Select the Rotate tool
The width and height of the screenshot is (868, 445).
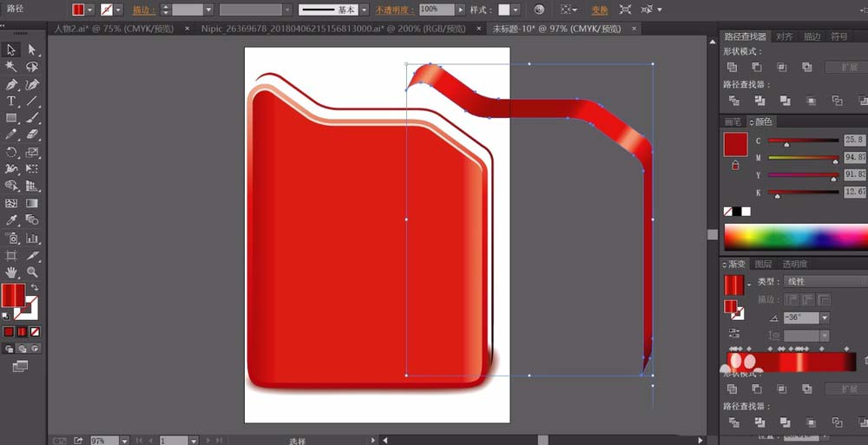coord(11,152)
